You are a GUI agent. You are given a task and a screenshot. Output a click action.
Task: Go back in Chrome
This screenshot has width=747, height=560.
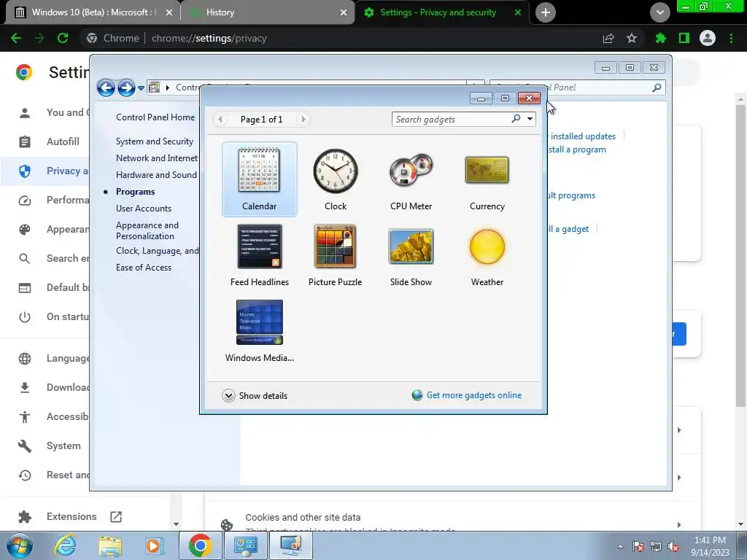pos(16,38)
